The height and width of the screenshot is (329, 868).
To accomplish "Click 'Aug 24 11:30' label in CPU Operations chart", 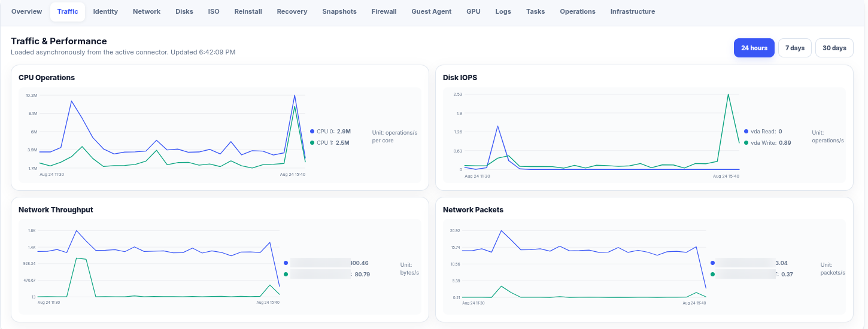I will pyautogui.click(x=51, y=175).
